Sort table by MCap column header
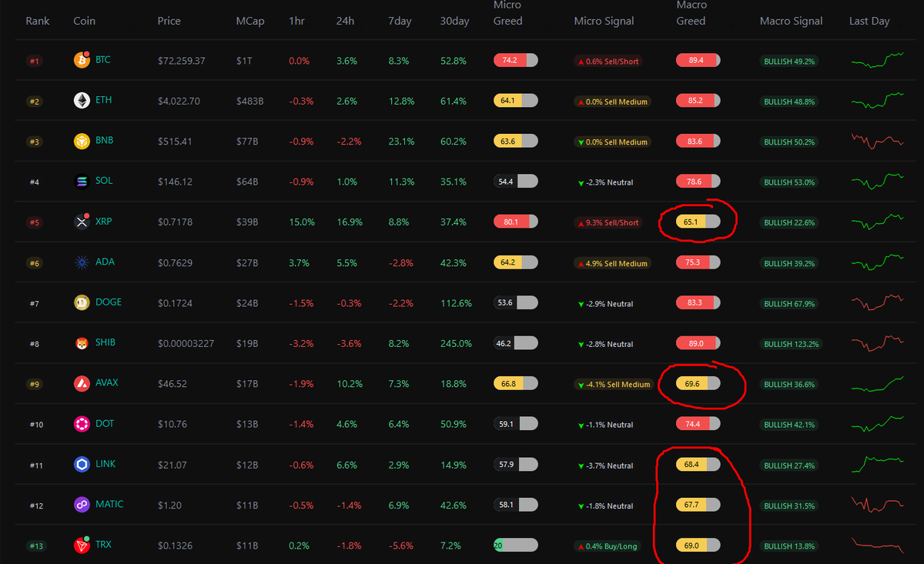The height and width of the screenshot is (564, 924). coord(250,21)
